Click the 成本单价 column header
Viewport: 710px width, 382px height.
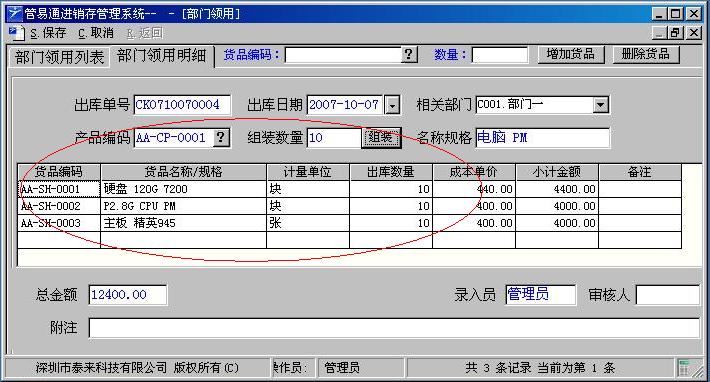point(474,172)
